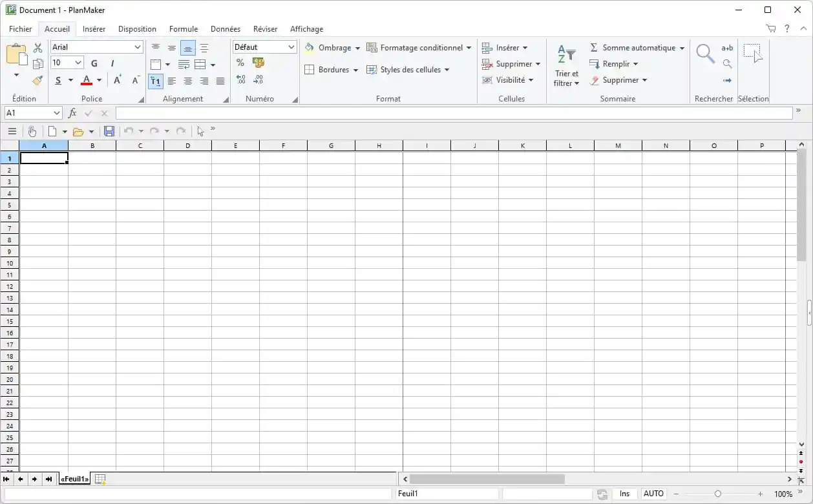This screenshot has height=504, width=813.
Task: Click the open folder icon on quick toolbar
Action: [x=78, y=132]
